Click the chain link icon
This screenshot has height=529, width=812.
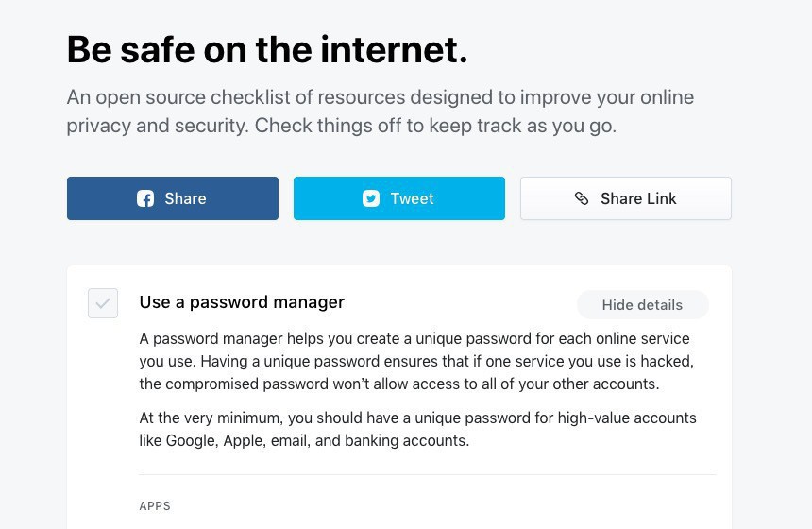(582, 198)
